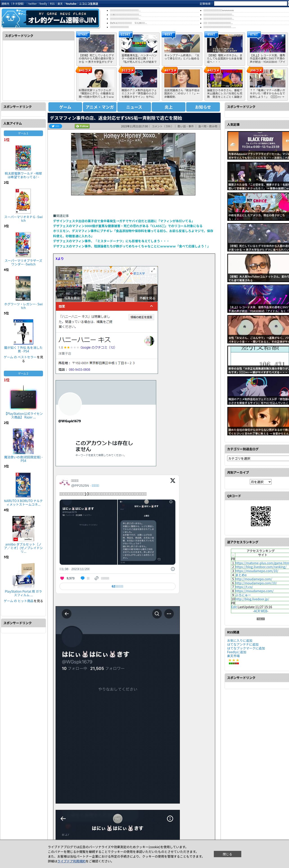Click the green feedly Follow button

coord(82,126)
